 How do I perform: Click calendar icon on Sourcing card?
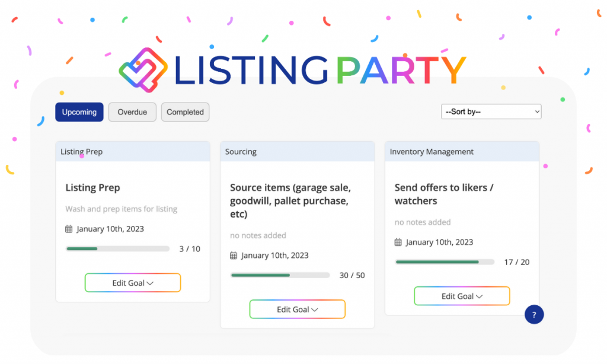click(234, 255)
